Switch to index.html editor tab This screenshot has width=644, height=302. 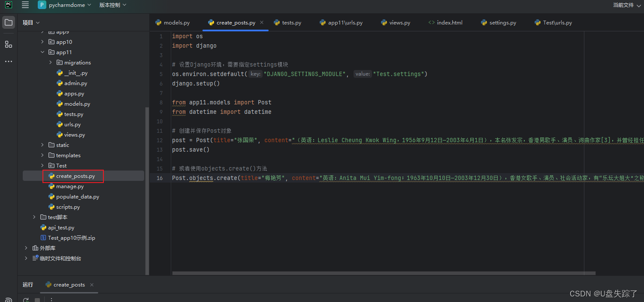click(445, 22)
